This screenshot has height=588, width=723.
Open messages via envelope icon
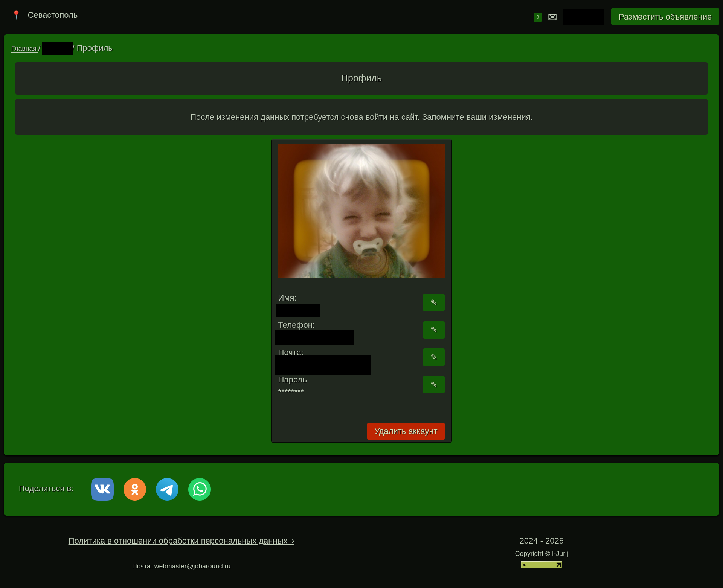click(x=552, y=17)
